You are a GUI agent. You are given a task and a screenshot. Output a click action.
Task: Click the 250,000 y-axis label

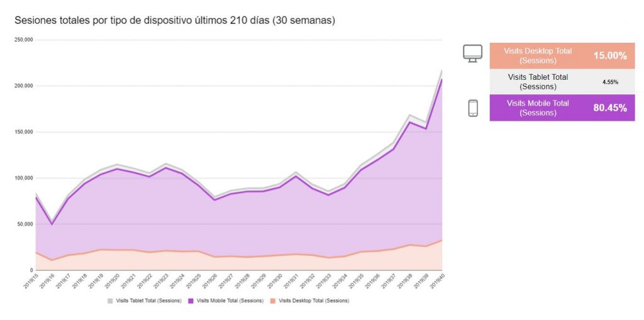pyautogui.click(x=25, y=40)
